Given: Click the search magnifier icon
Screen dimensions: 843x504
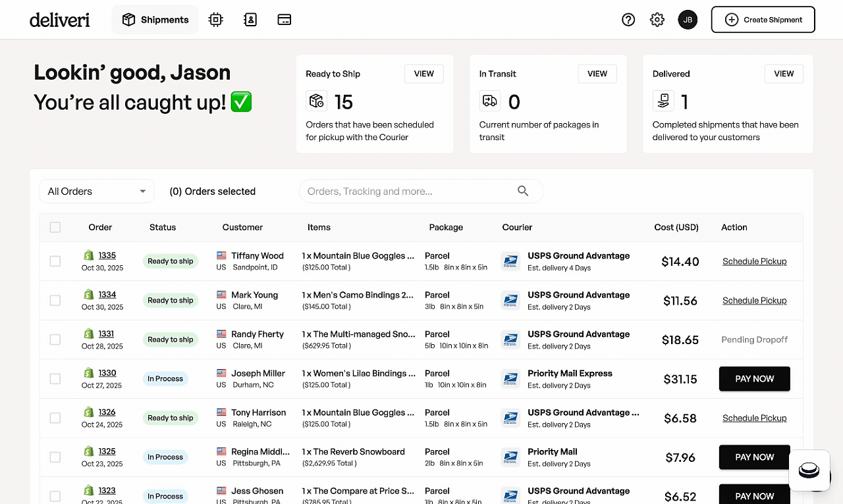Looking at the screenshot, I should (x=523, y=191).
